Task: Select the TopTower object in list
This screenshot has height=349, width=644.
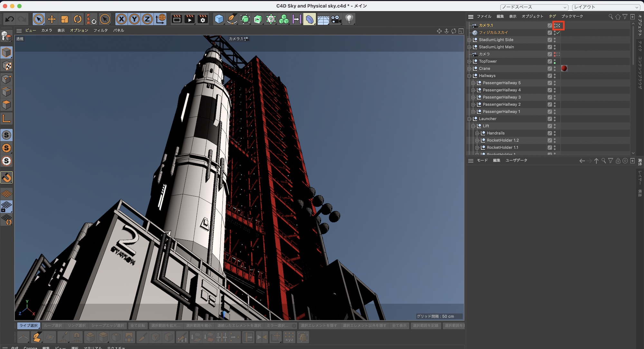Action: [488, 61]
